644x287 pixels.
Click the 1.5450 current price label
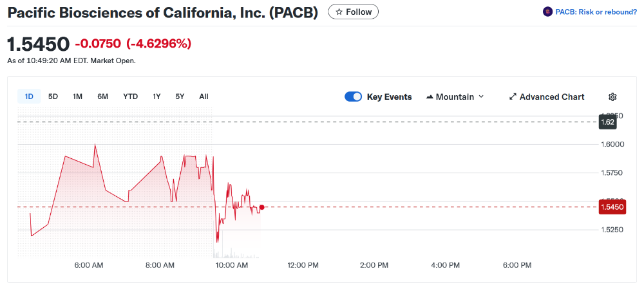[612, 207]
